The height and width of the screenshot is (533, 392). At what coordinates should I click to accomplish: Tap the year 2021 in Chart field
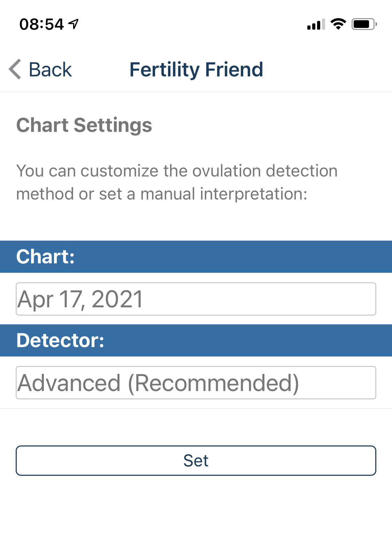(x=117, y=299)
